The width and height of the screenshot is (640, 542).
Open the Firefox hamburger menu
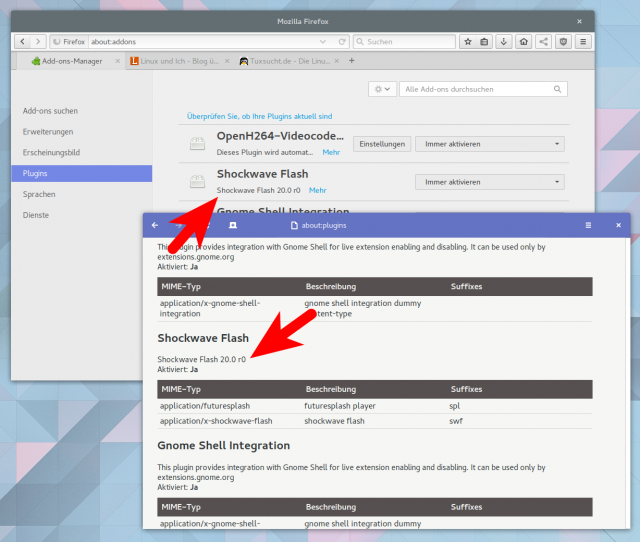pyautogui.click(x=583, y=42)
